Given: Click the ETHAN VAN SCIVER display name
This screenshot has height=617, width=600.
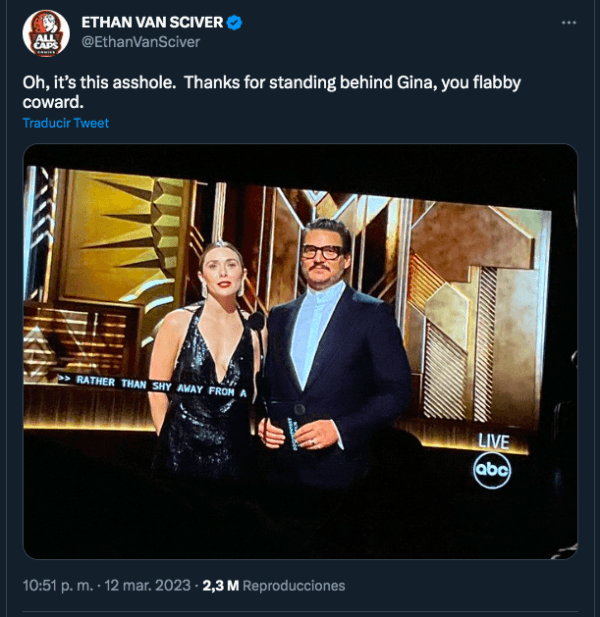Looking at the screenshot, I should pyautogui.click(x=152, y=23).
